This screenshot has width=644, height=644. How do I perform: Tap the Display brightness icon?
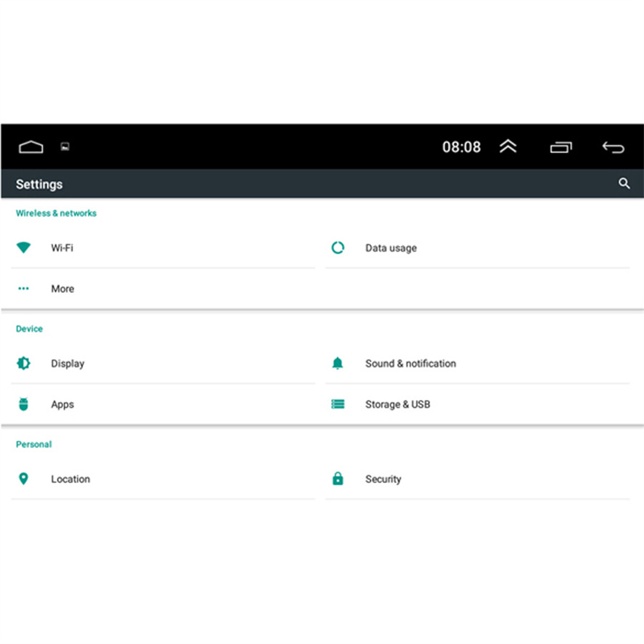pos(24,363)
